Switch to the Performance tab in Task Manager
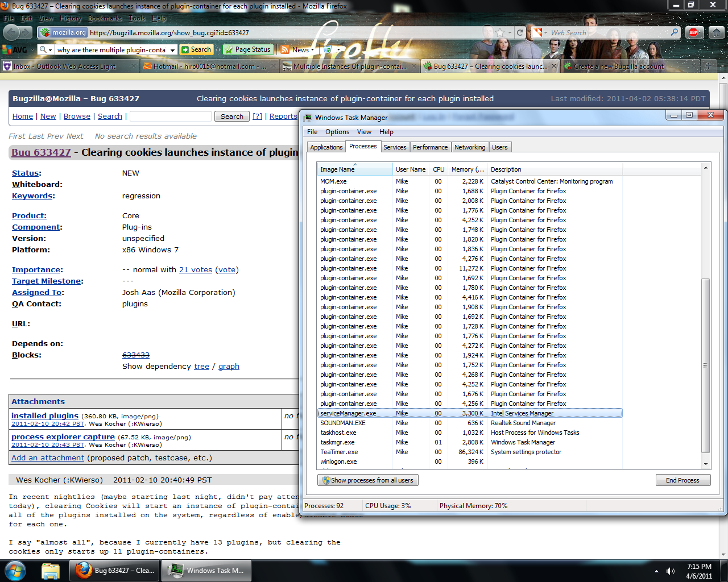The height and width of the screenshot is (582, 728). pyautogui.click(x=430, y=147)
